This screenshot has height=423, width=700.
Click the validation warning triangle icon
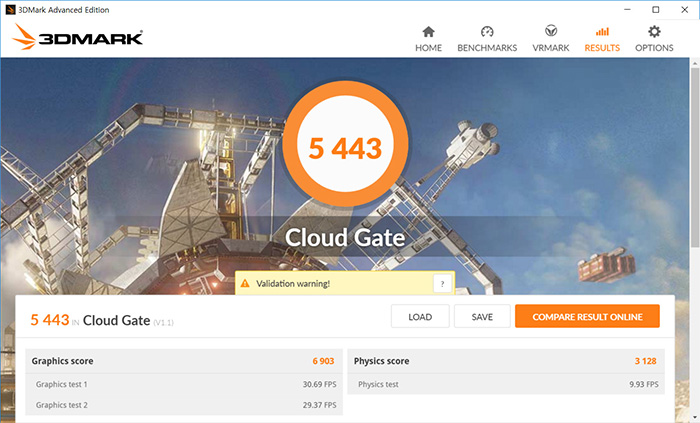click(x=245, y=283)
